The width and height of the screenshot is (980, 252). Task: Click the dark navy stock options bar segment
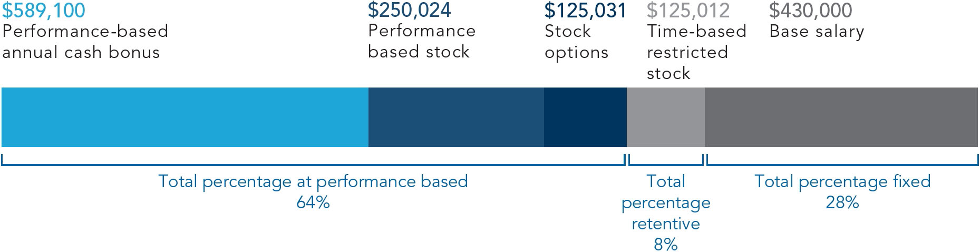click(x=585, y=117)
